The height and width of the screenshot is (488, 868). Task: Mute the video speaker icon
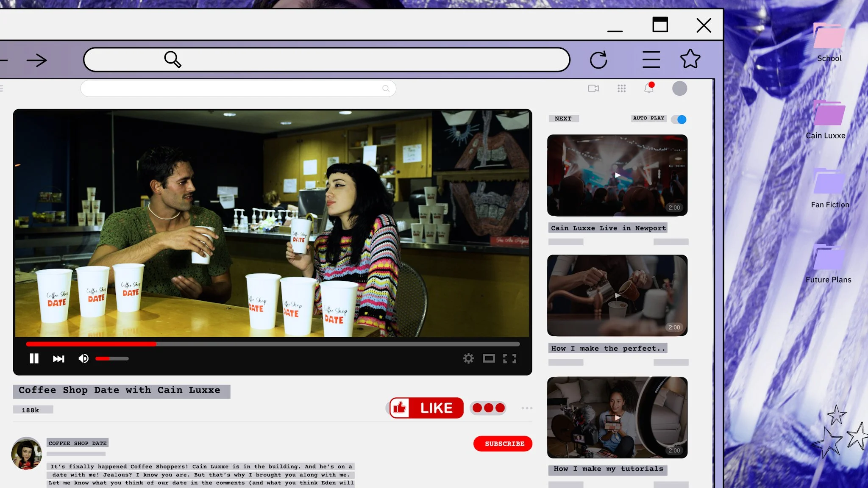pos(83,359)
